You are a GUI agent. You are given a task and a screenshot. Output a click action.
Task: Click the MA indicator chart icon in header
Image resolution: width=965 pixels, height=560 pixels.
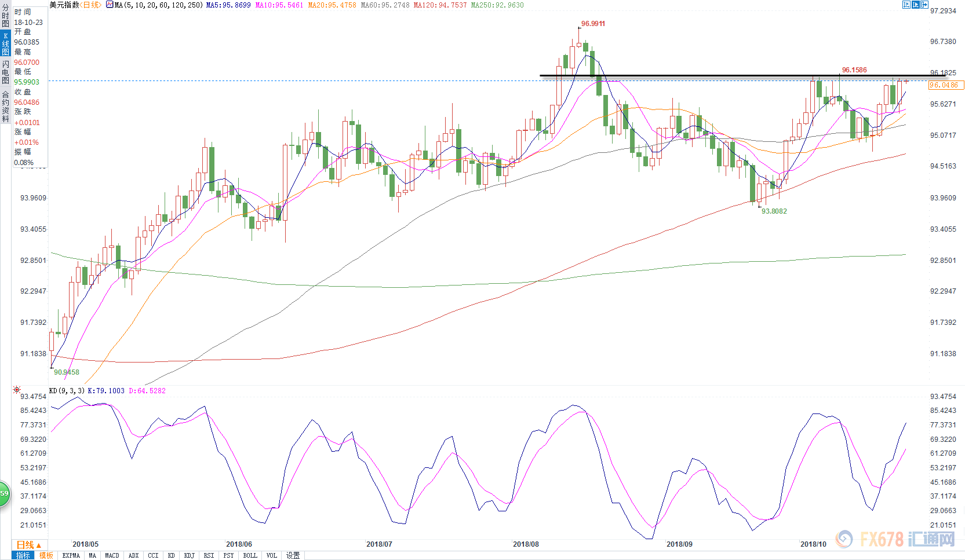[x=110, y=5]
